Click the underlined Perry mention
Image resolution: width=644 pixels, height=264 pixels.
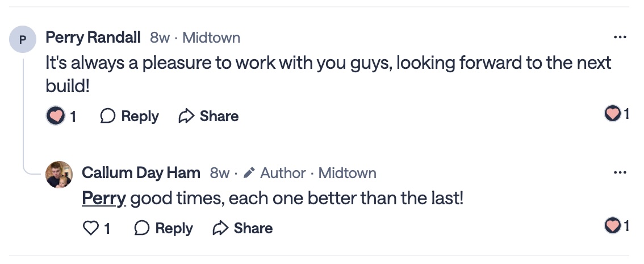[103, 200]
